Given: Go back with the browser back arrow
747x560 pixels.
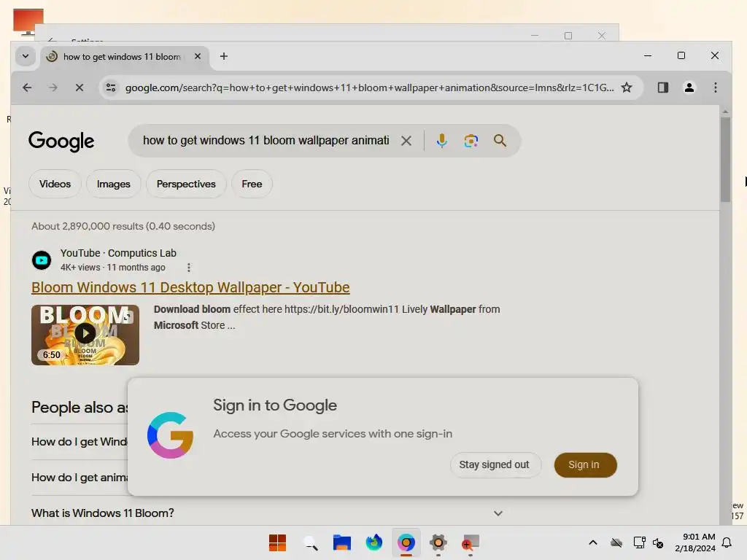Looking at the screenshot, I should (27, 87).
